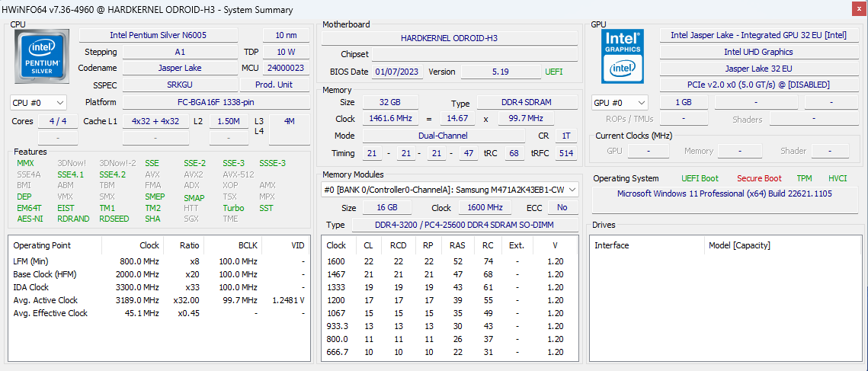Click the RDSEED feature flag
868x371 pixels.
[x=113, y=219]
